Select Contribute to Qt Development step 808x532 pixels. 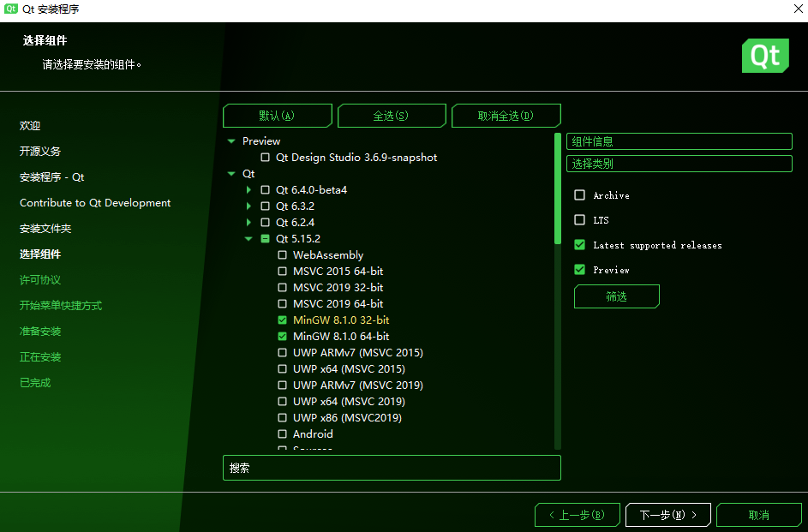click(95, 203)
